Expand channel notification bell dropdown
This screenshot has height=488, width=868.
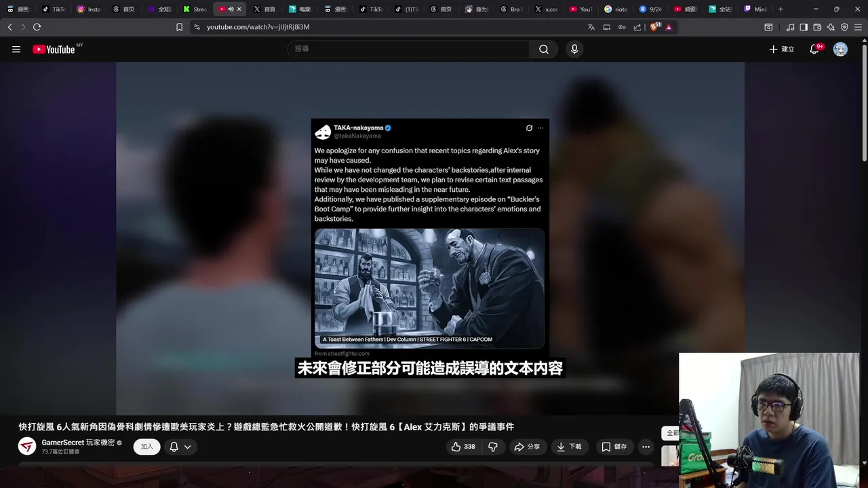click(x=180, y=447)
